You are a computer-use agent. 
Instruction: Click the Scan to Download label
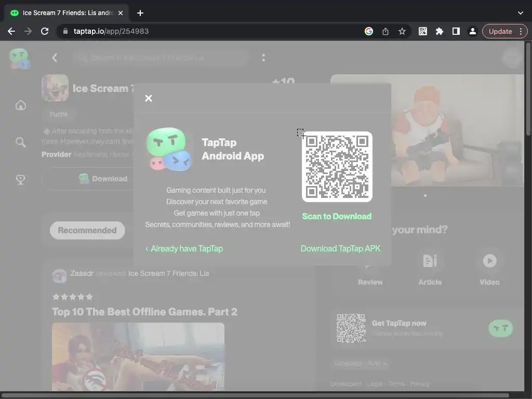coord(337,217)
